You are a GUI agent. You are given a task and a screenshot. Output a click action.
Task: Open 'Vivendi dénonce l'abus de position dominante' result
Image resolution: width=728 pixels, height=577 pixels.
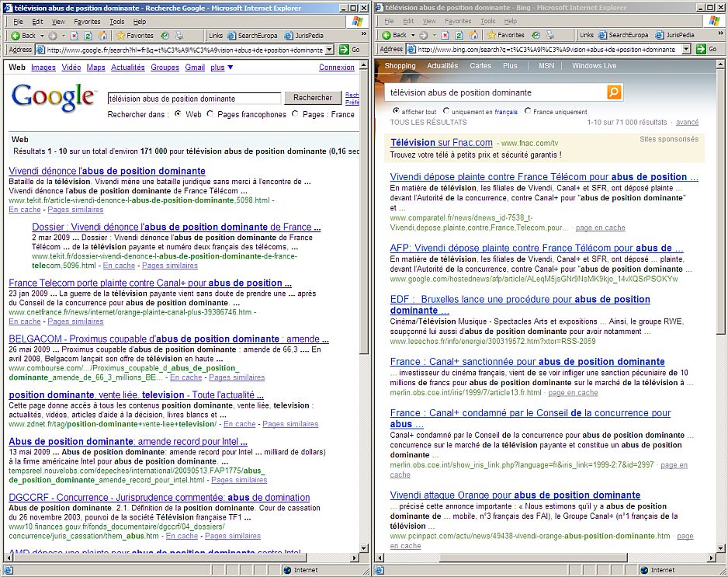coord(107,171)
